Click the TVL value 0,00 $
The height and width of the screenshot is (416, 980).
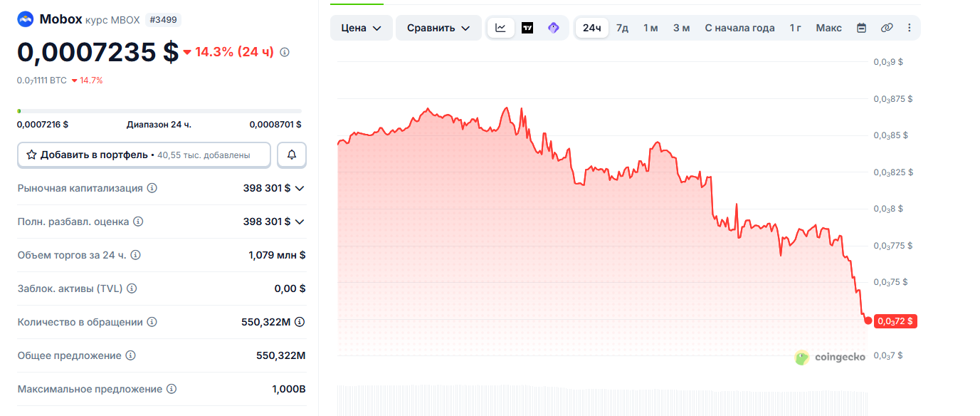click(290, 288)
